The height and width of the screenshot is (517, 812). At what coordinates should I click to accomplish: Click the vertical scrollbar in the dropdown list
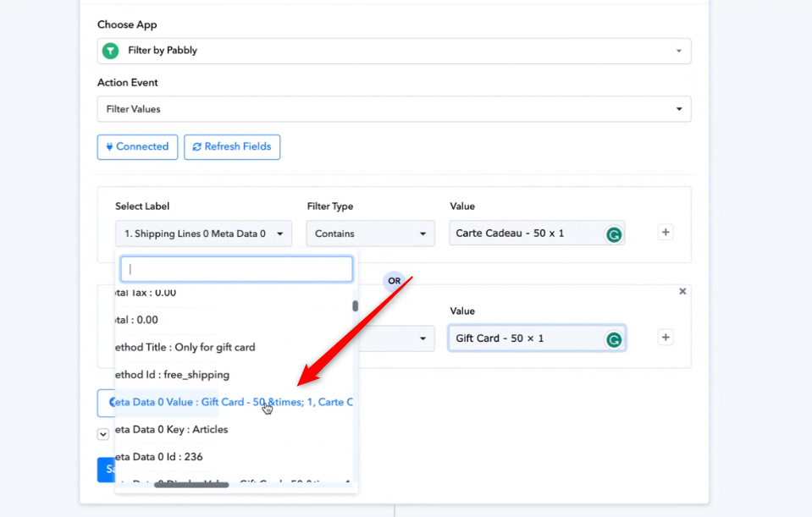(356, 305)
